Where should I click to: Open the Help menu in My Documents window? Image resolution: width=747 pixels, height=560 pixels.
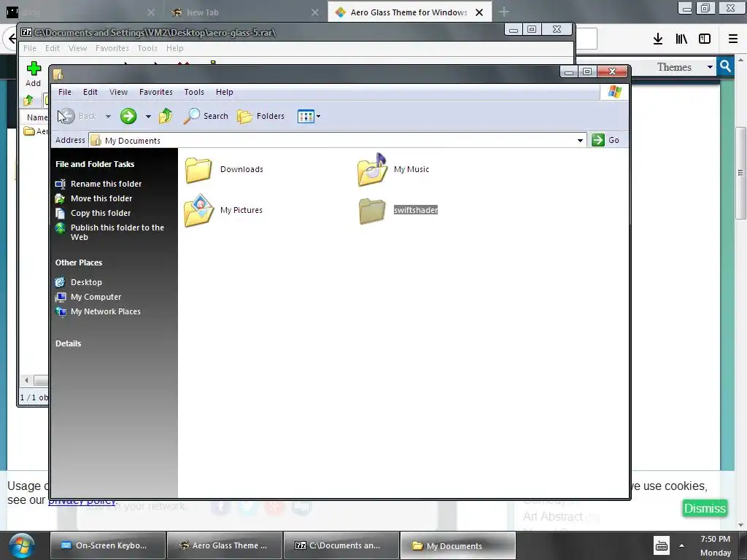(225, 92)
